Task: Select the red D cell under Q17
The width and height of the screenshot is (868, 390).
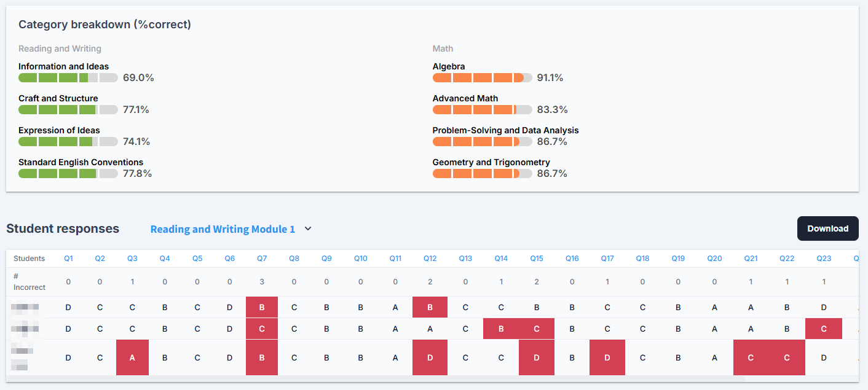Action: click(x=607, y=357)
